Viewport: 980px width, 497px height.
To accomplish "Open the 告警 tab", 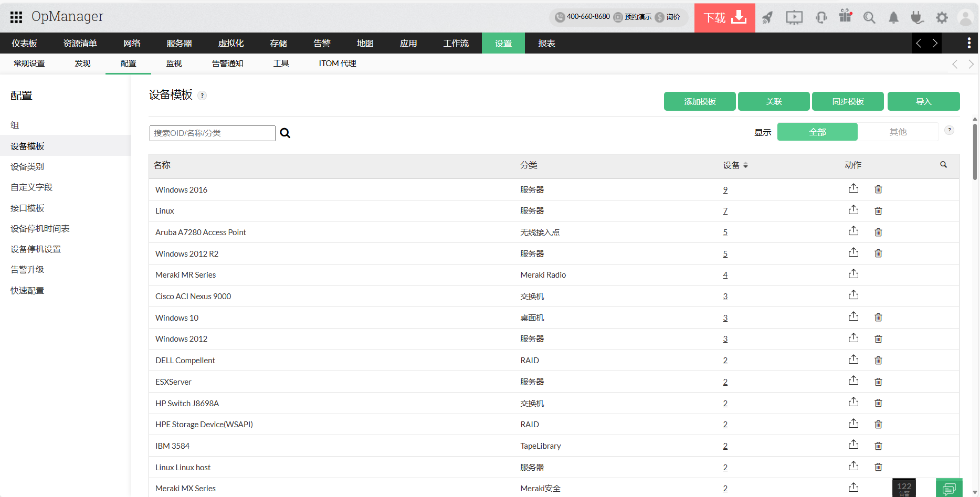I will (x=322, y=43).
